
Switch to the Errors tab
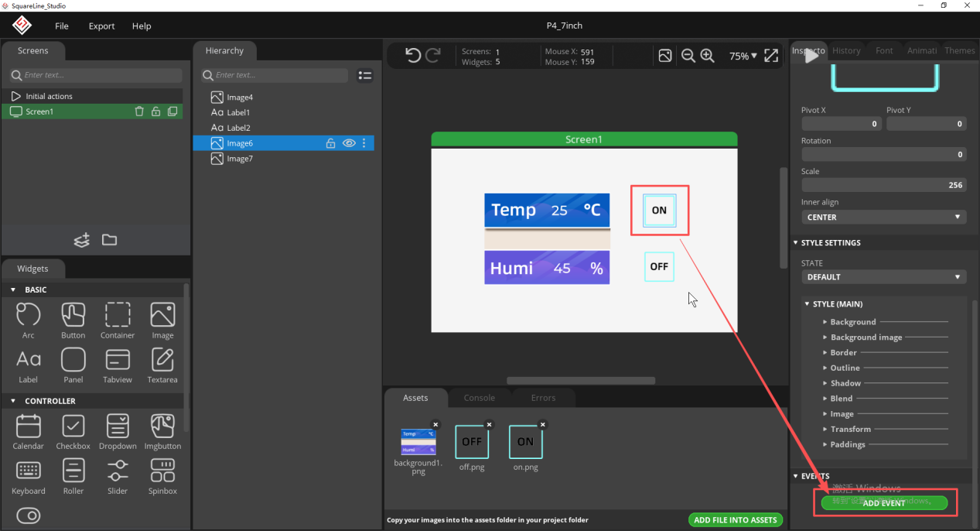[543, 398]
